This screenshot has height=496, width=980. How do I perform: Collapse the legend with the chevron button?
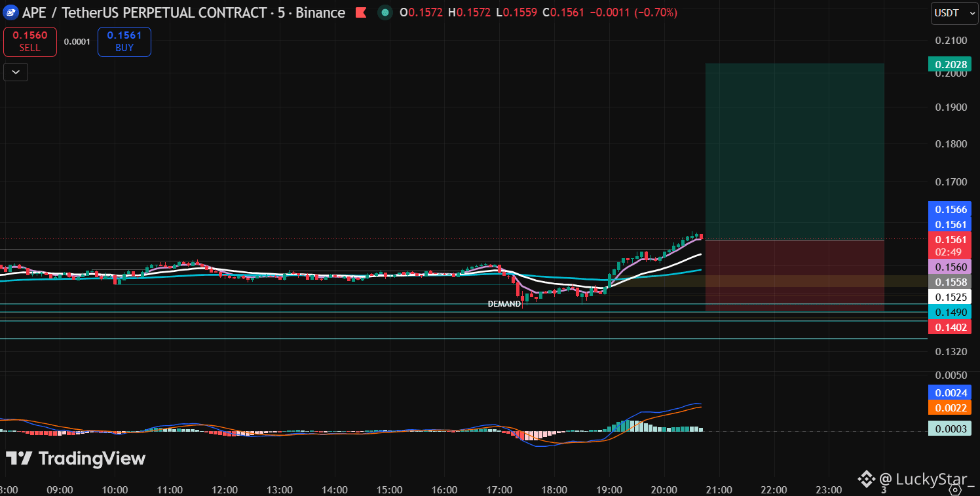click(x=16, y=72)
